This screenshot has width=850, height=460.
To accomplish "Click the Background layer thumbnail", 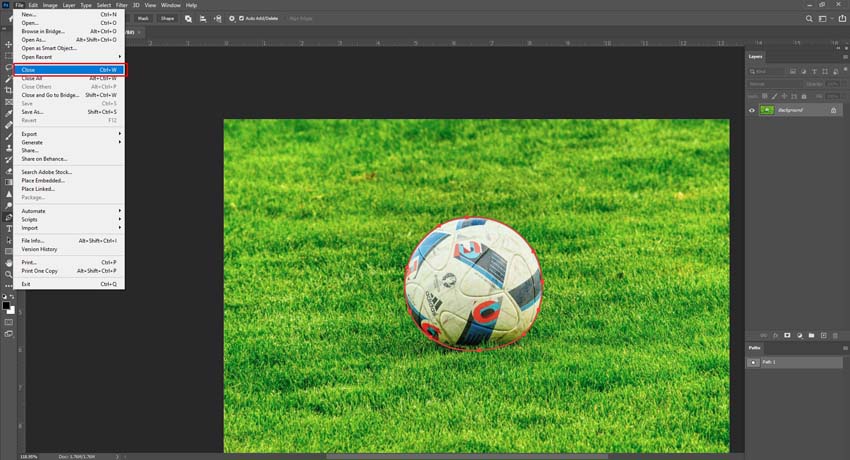I will (x=767, y=110).
